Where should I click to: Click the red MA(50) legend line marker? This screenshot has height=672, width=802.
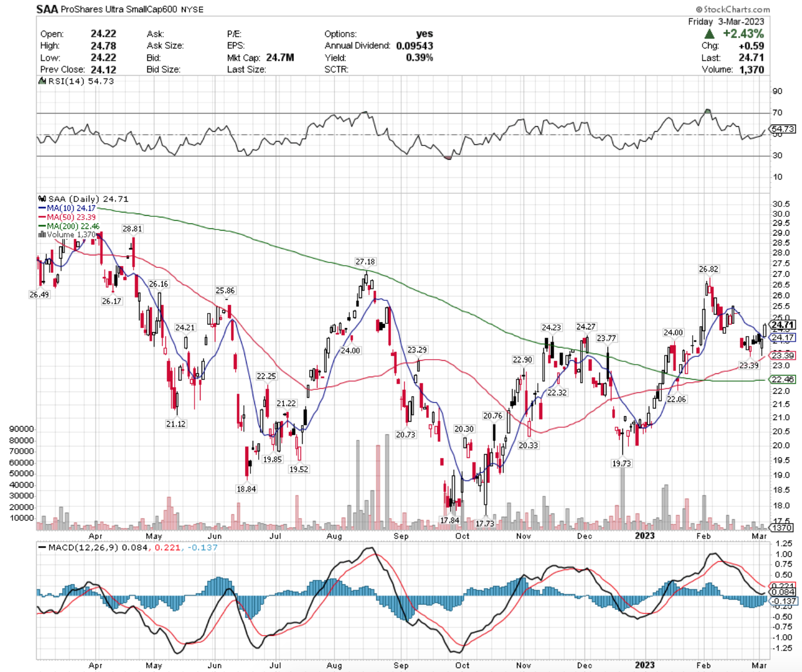click(x=42, y=217)
